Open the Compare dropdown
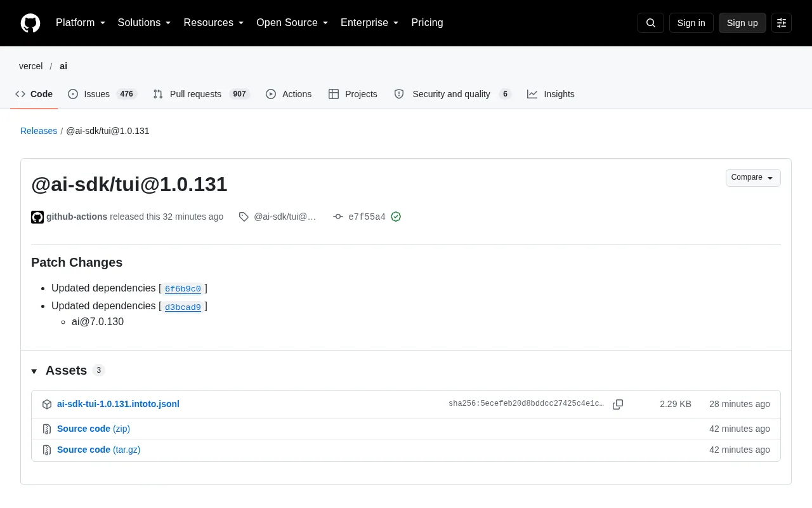Viewport: 812px width, 508px height. (753, 178)
